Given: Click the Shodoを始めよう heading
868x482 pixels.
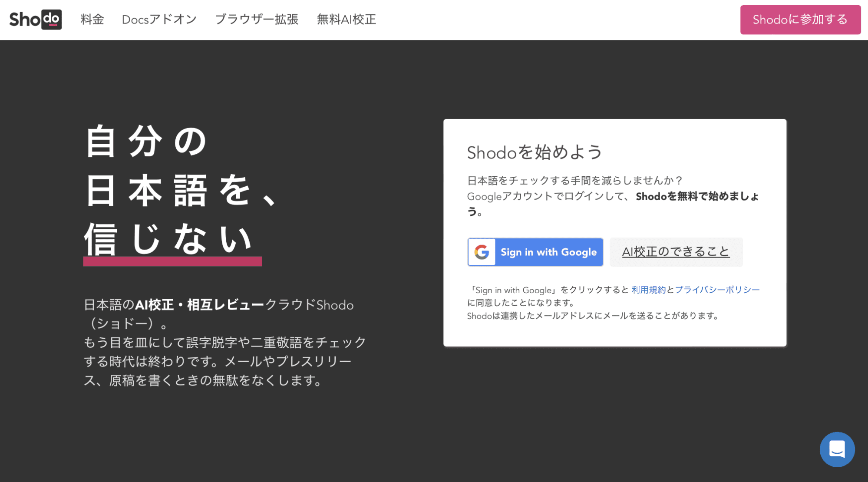Looking at the screenshot, I should click(535, 152).
